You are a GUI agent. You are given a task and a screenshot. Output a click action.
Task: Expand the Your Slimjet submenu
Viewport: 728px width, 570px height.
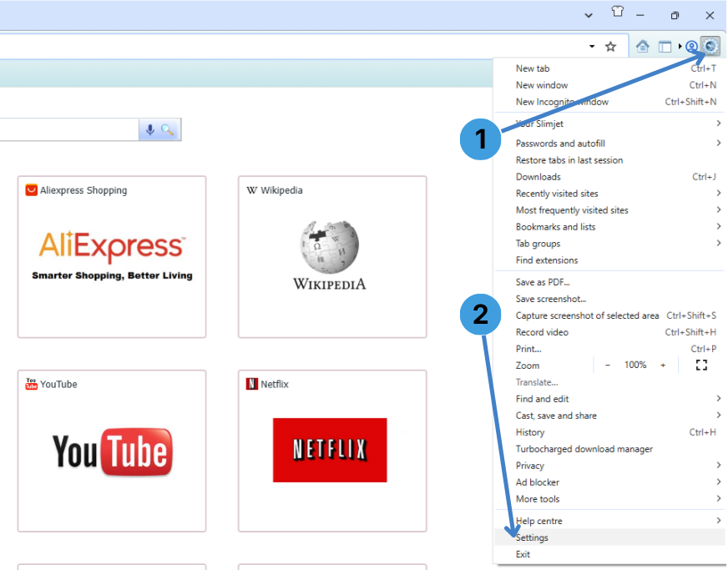pyautogui.click(x=609, y=124)
